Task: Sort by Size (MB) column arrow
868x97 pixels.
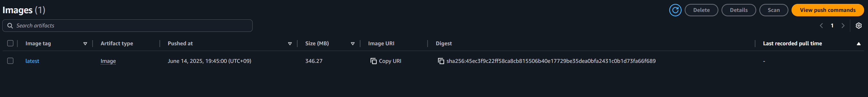Action: coord(353,44)
